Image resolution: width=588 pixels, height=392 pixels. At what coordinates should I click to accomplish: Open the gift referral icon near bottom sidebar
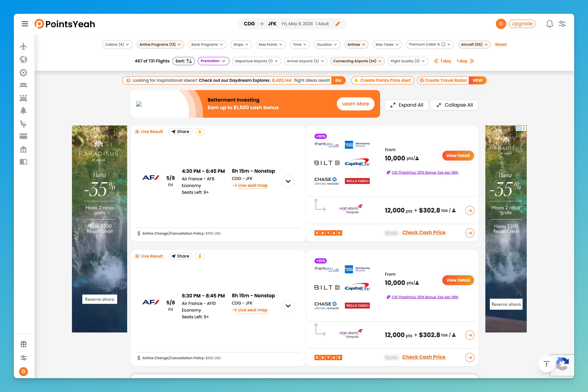pos(23,344)
